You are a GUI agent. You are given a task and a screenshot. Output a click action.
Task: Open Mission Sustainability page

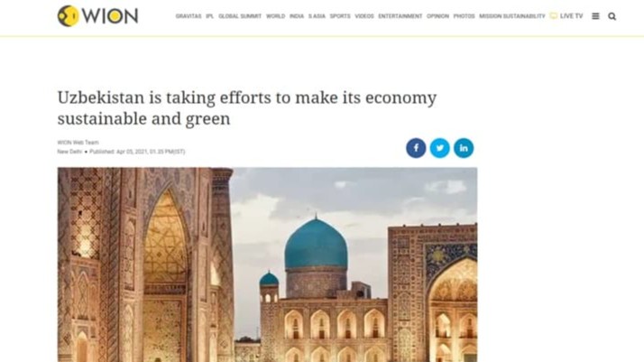(512, 16)
